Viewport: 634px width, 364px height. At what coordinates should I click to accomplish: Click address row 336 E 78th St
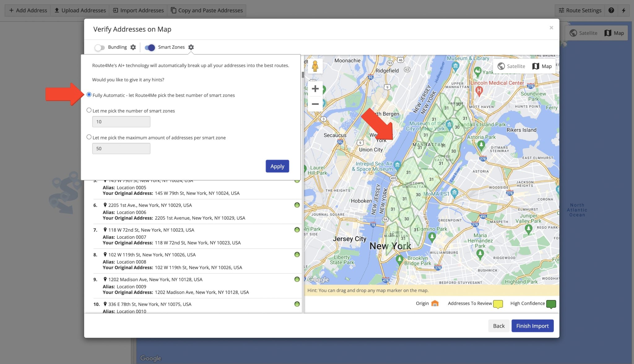[x=197, y=306]
